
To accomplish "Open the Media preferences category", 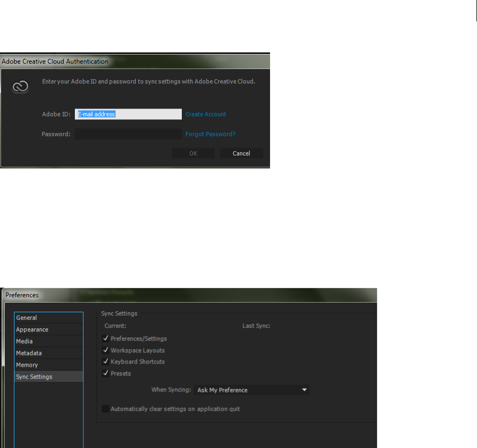I will coord(49,341).
